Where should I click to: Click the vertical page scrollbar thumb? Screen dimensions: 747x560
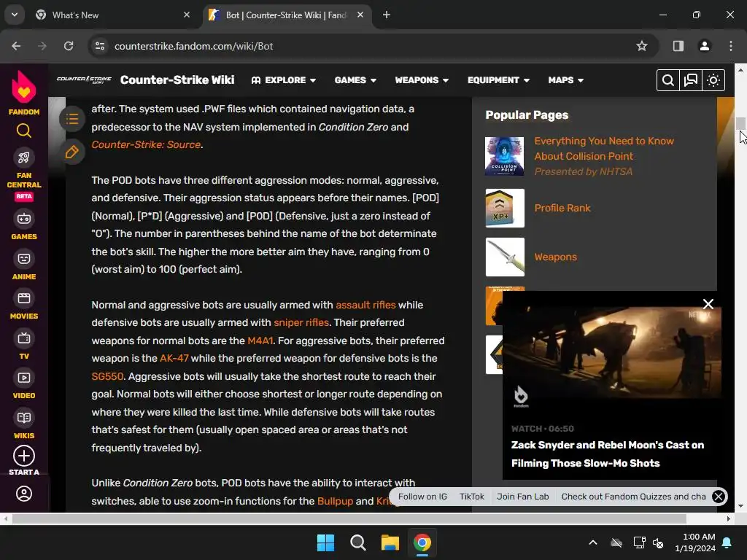coord(740,122)
